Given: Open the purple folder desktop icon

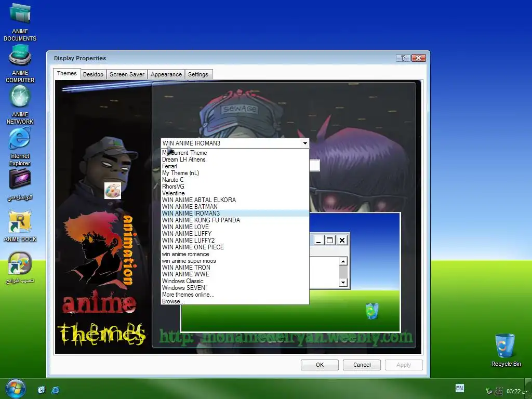Looking at the screenshot, I should (20, 185).
